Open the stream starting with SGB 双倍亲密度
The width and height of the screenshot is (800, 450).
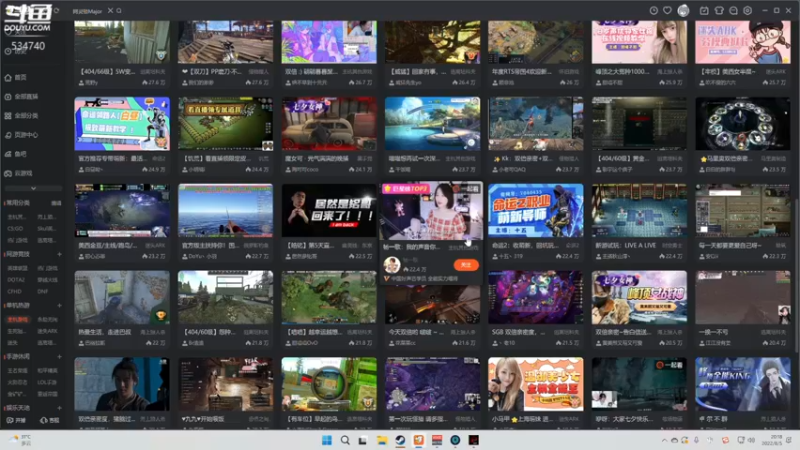point(536,297)
